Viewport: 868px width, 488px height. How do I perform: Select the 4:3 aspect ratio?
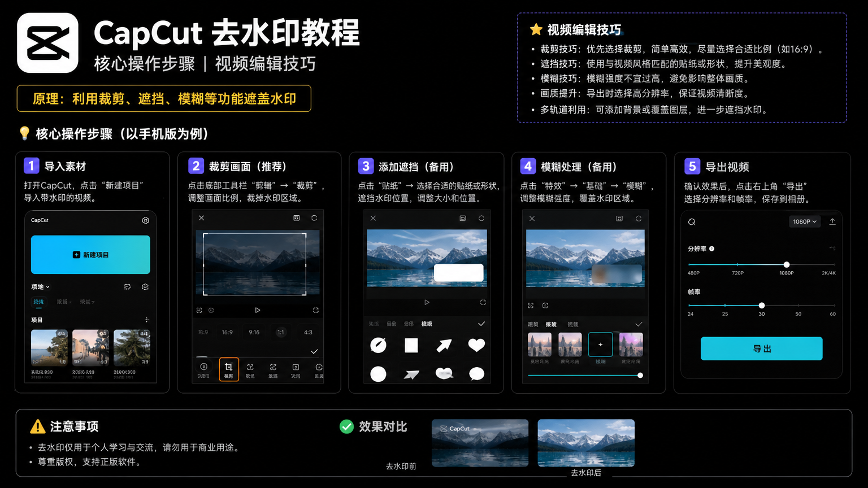tap(308, 332)
